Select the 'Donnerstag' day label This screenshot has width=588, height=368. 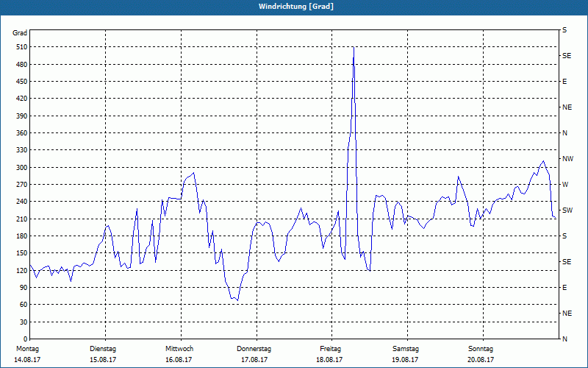click(254, 349)
